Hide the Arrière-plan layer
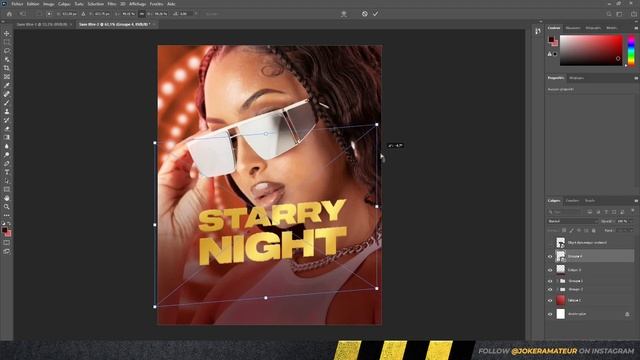 click(550, 314)
